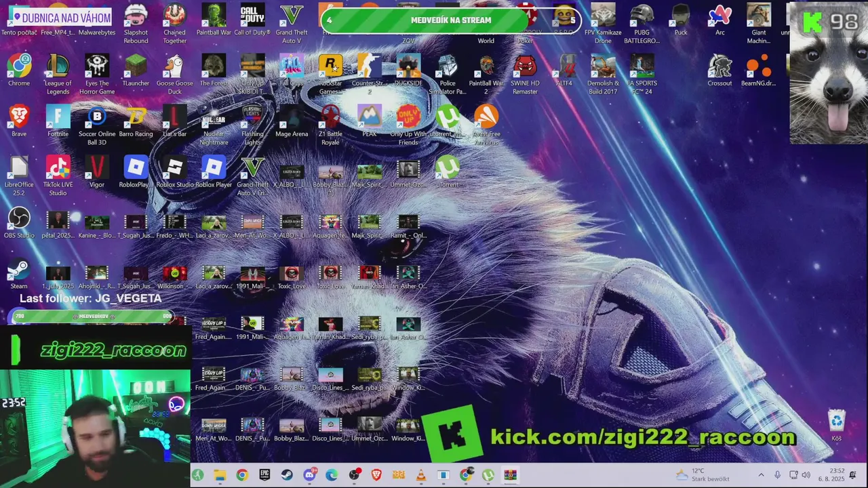This screenshot has height=488, width=868.
Task: Open File Explorer in the taskbar
Action: click(220, 475)
